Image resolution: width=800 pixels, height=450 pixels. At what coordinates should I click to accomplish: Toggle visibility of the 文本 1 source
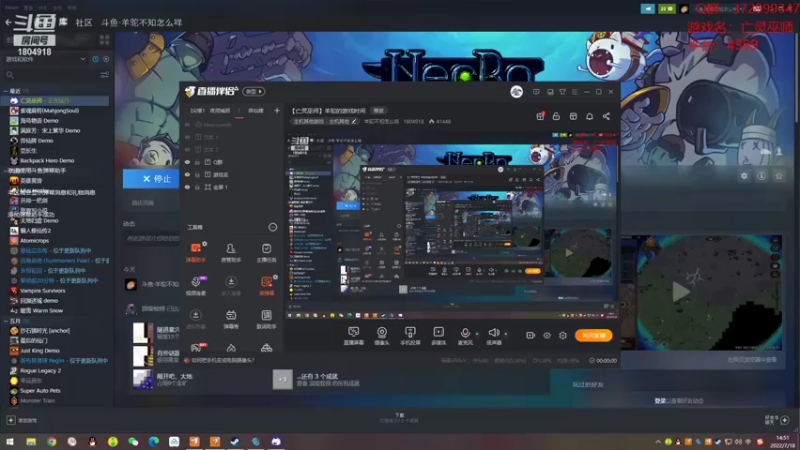pyautogui.click(x=187, y=137)
